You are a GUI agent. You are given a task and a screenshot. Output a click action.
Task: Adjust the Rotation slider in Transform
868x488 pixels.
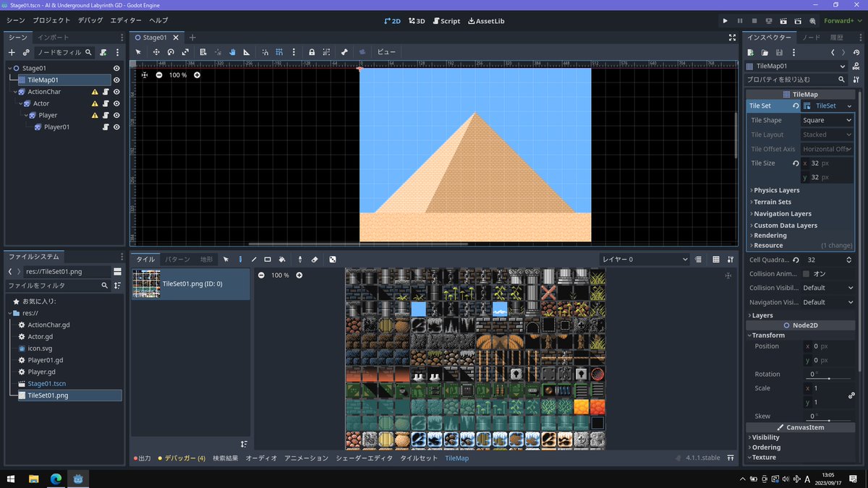coord(829,378)
